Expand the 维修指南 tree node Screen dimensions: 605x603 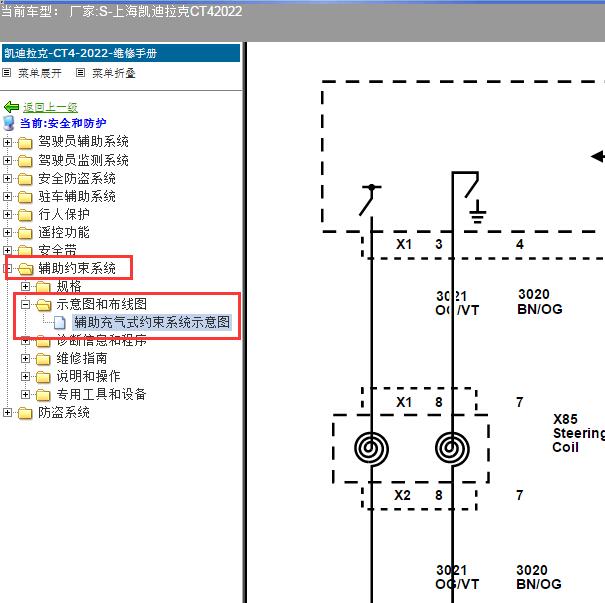point(25,359)
